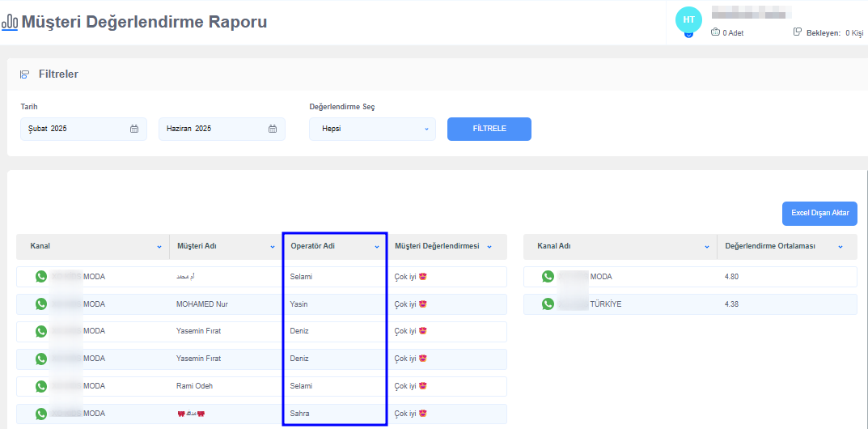Select Çok iyi rating in MOHAMED Nur row
This screenshot has height=429, width=868.
click(x=411, y=304)
